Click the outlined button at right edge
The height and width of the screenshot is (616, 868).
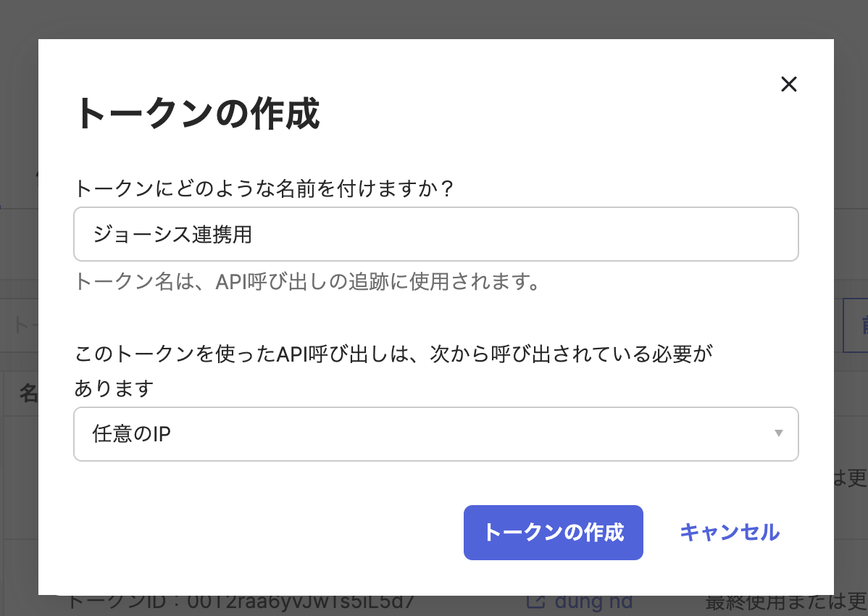856,325
